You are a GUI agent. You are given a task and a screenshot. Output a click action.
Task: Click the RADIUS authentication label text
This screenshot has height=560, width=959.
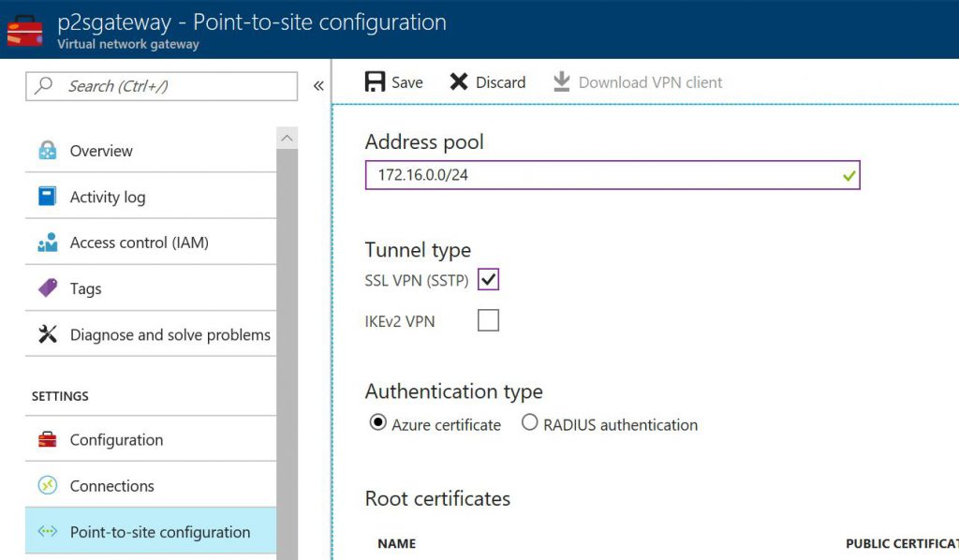point(620,425)
